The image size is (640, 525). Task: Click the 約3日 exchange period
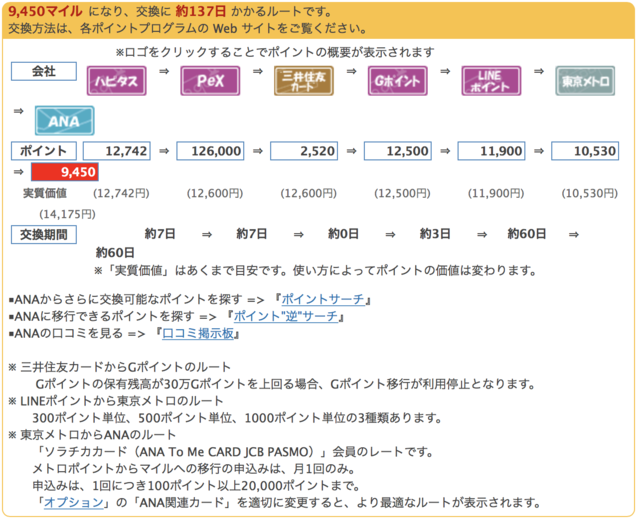[435, 234]
